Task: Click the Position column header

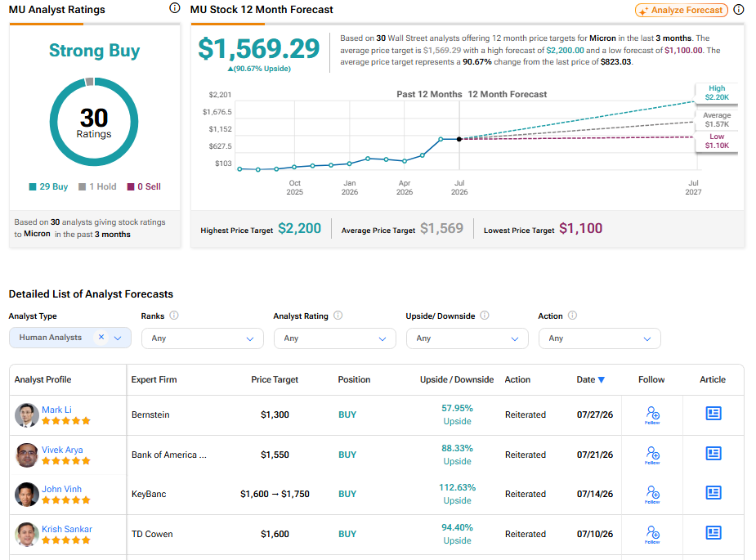Action: point(355,379)
